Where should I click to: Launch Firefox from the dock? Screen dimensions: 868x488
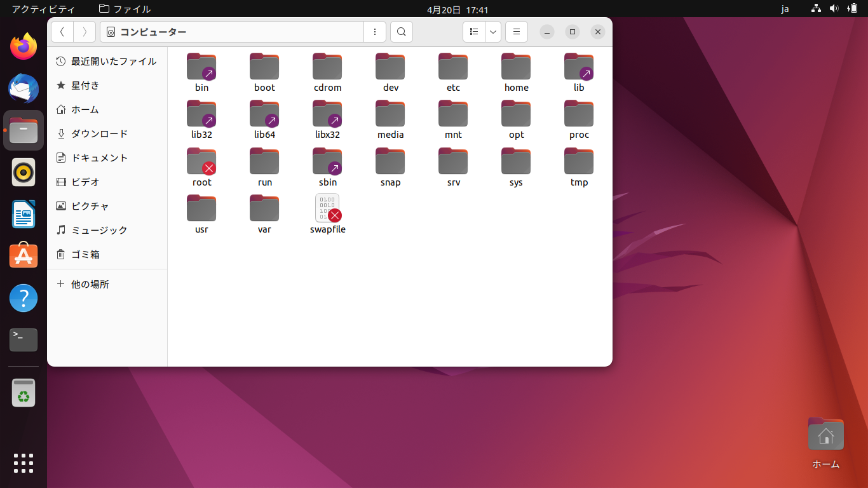point(24,46)
